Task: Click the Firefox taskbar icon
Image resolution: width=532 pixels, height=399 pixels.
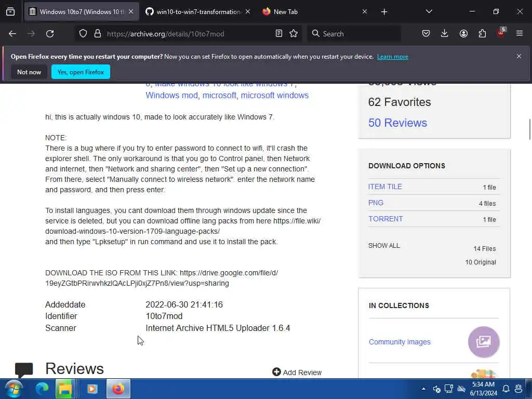Action: coord(118,389)
